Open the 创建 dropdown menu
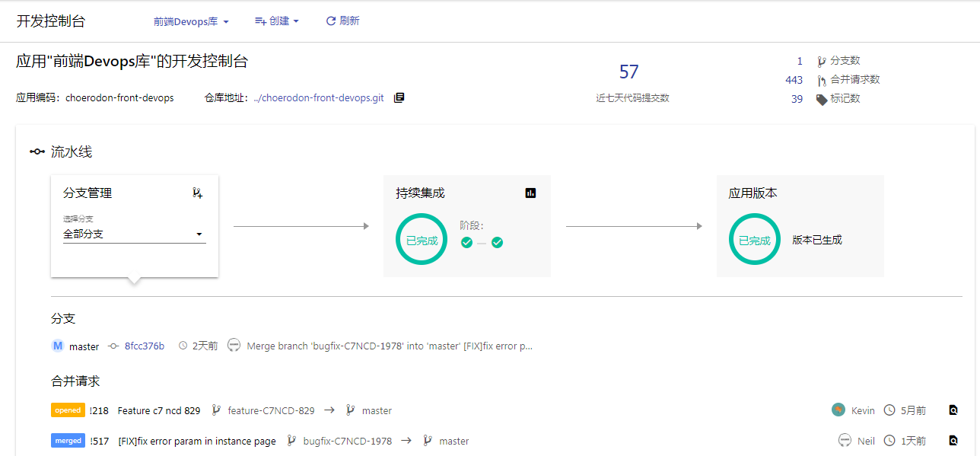Screen dimensions: 980x456 (x=277, y=21)
